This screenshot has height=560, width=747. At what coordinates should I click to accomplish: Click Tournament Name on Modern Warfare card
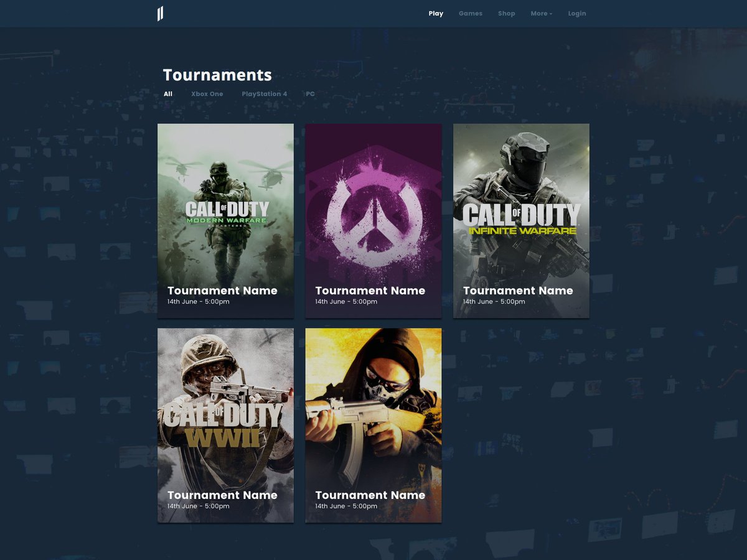point(222,291)
